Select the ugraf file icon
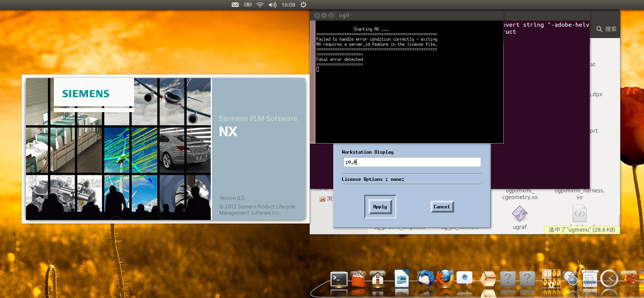 pos(520,214)
